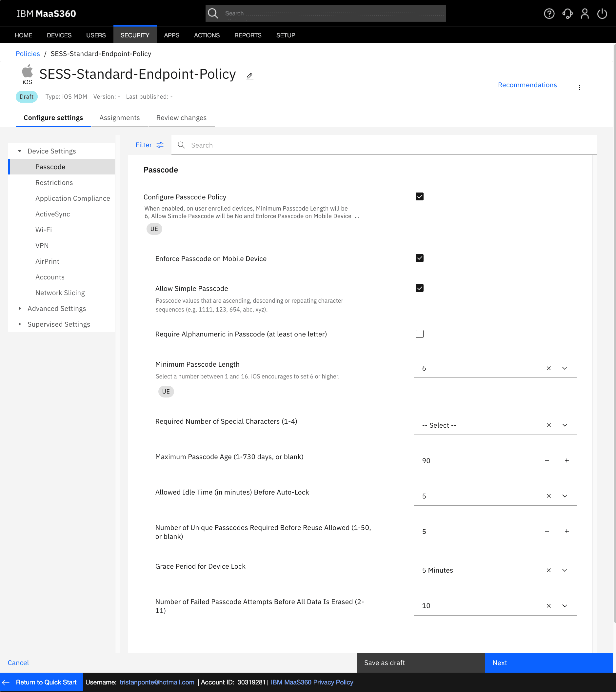Clear Failed Passcode Attempts value
616x692 pixels.
coord(549,606)
